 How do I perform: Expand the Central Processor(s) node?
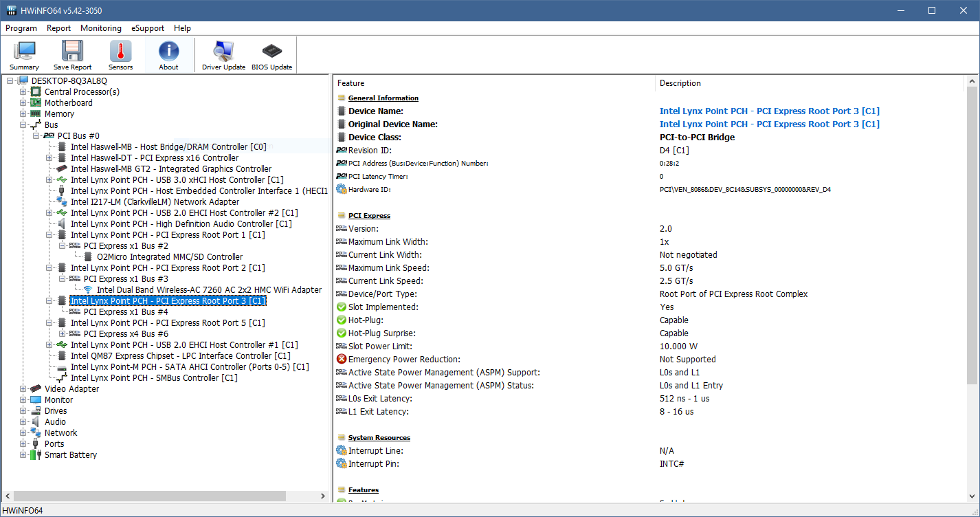tap(23, 92)
